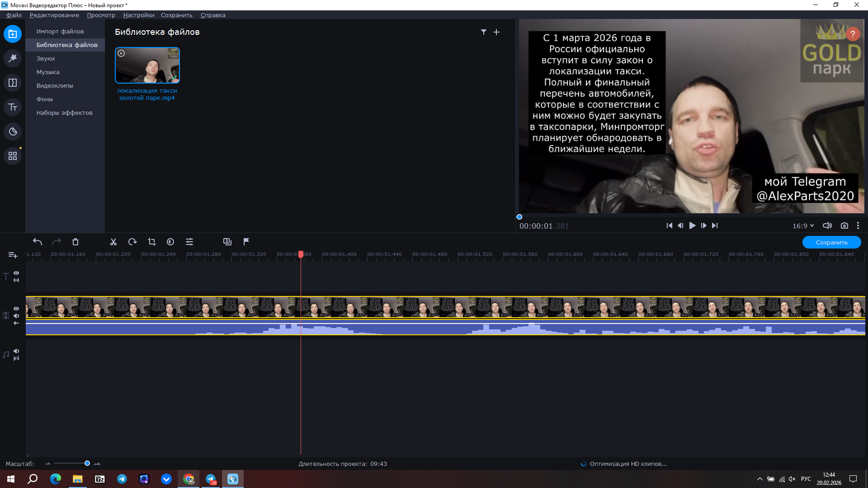Screen dimensions: 868x488
Task: Open the Редактирование menu
Action: click(54, 15)
